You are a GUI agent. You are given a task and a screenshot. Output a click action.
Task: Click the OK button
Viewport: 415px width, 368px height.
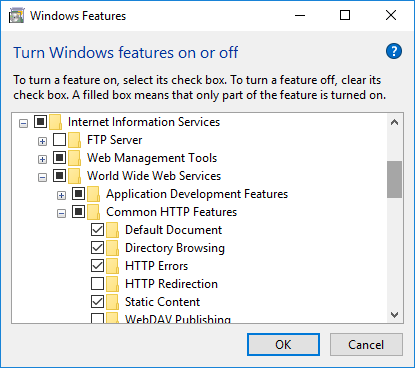point(283,345)
